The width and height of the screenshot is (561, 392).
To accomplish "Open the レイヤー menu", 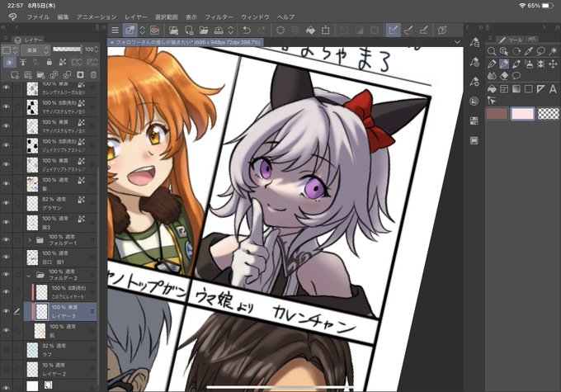I will pos(135,17).
